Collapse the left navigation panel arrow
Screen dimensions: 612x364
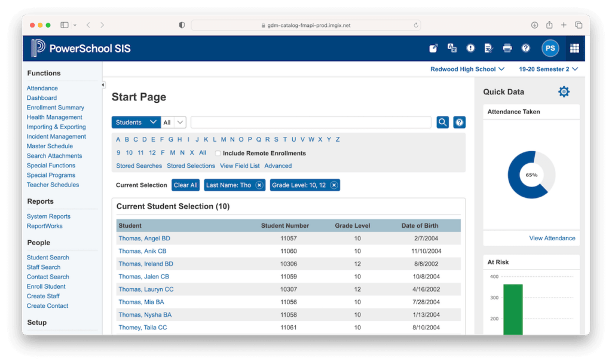[x=103, y=85]
